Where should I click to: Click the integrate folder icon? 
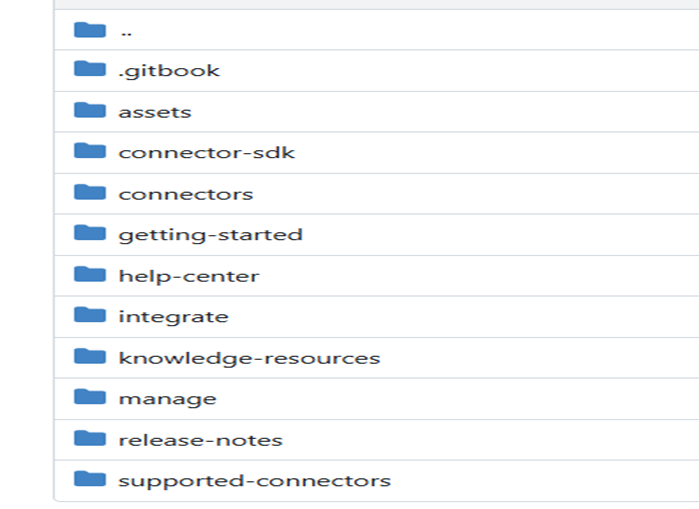coord(90,316)
